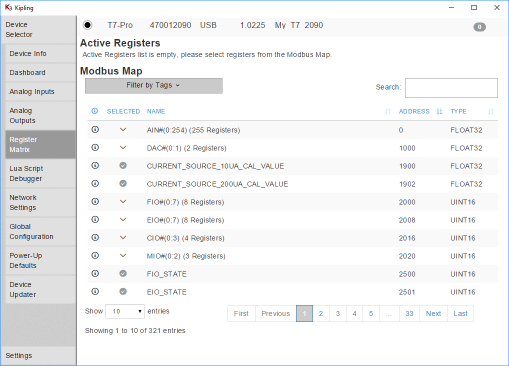Click info icon next to EIO_STATE
This screenshot has width=509, height=366.
click(x=95, y=292)
